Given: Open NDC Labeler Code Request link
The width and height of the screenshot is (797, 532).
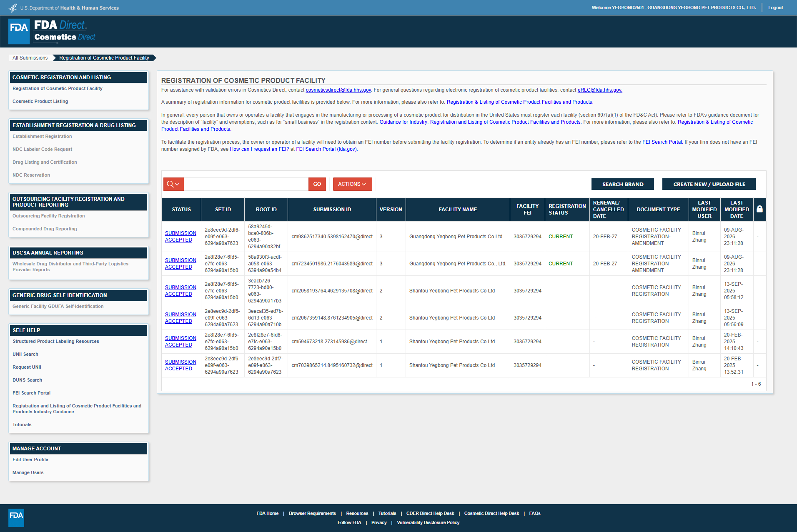Looking at the screenshot, I should pyautogui.click(x=42, y=149).
